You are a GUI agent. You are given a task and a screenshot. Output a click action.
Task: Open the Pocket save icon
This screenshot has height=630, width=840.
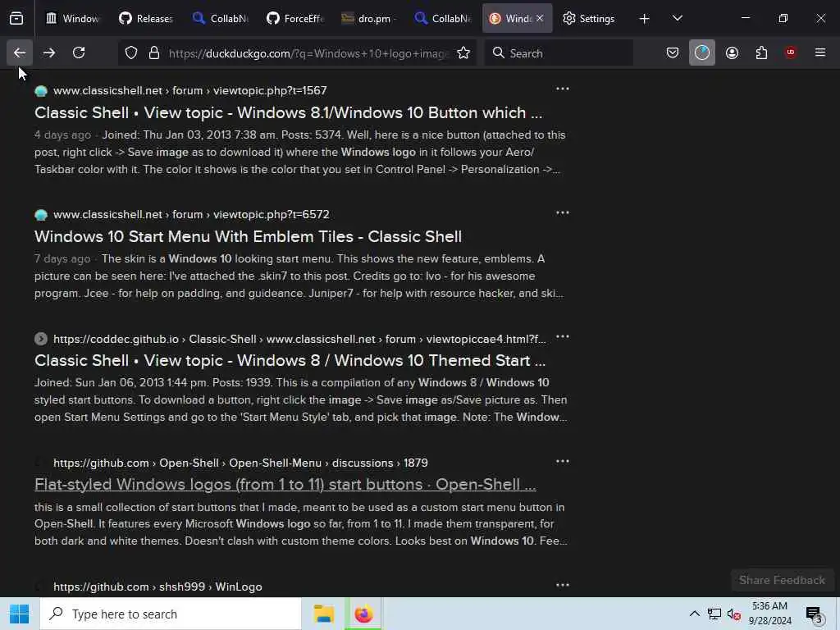click(x=673, y=53)
